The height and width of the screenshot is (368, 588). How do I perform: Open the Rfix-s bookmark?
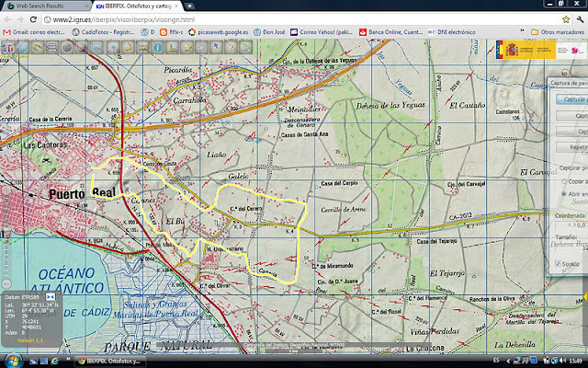pyautogui.click(x=172, y=32)
